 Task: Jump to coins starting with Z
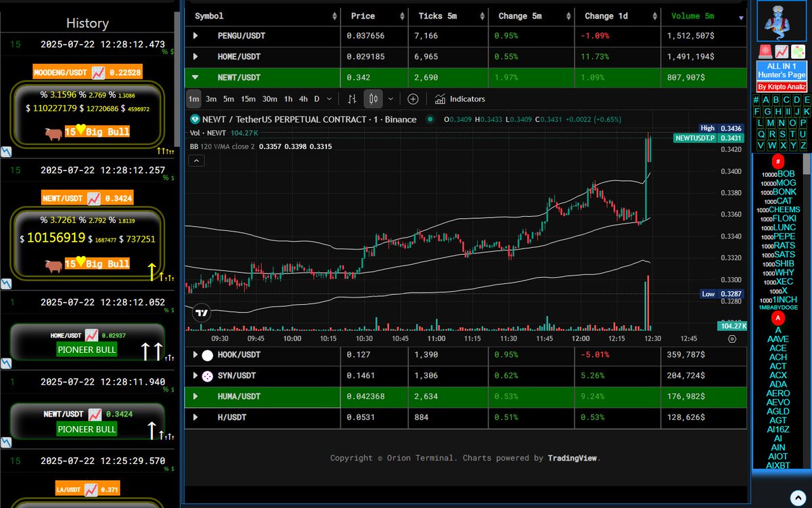coord(803,146)
